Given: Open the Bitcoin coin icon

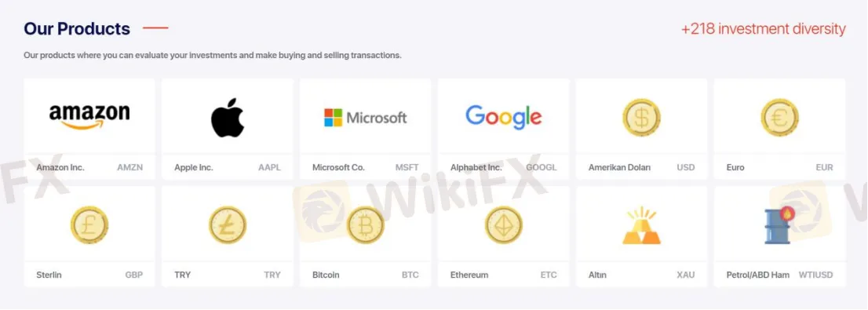Looking at the screenshot, I should 366,224.
